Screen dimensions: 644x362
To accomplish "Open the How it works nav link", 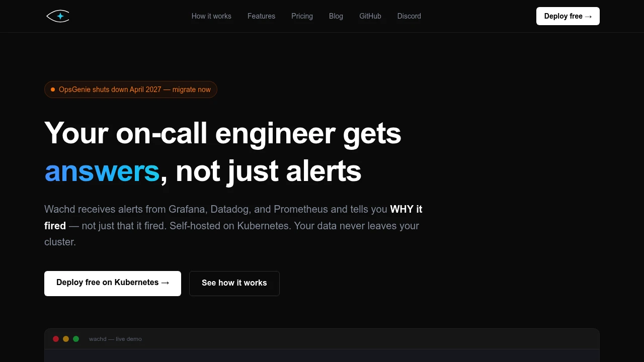I will tap(211, 16).
